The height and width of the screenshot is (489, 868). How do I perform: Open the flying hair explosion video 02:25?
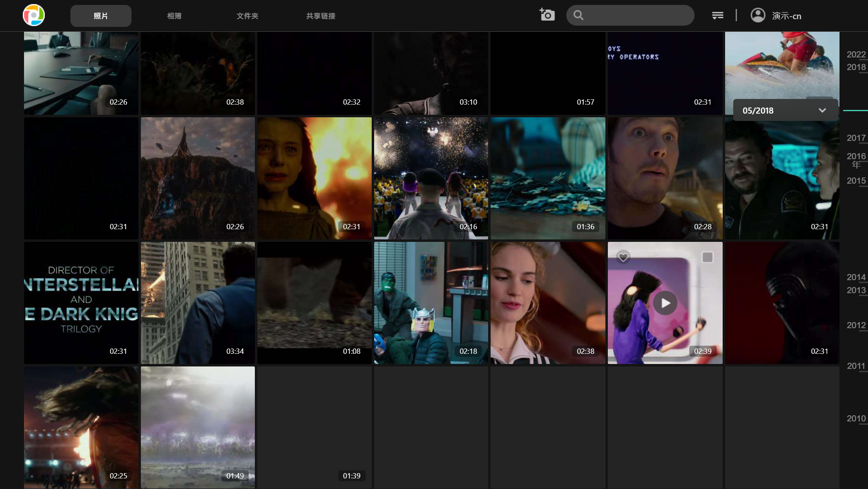pyautogui.click(x=81, y=428)
